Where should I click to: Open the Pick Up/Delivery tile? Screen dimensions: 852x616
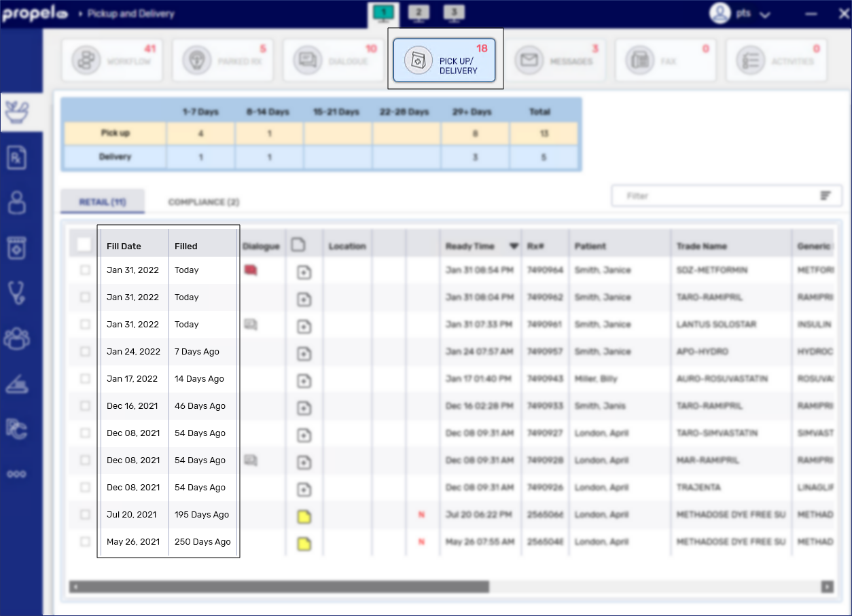445,60
